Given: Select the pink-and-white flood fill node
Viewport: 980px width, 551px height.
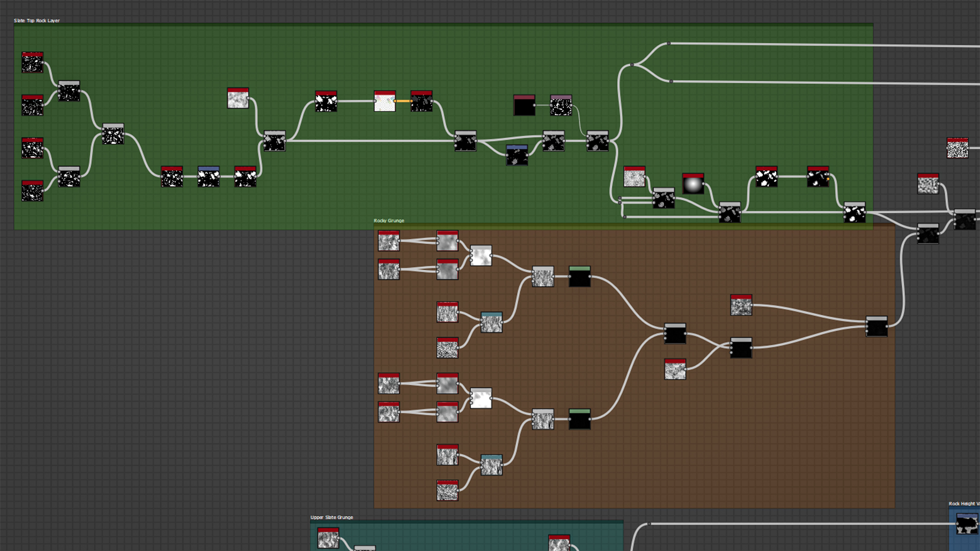Looking at the screenshot, I should click(x=385, y=101).
